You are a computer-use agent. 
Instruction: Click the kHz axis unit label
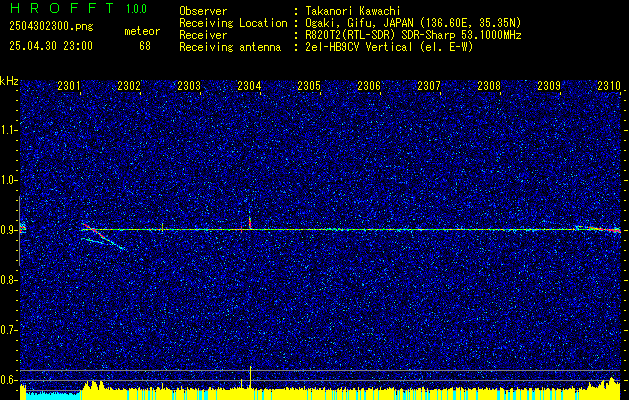pyautogui.click(x=9, y=81)
